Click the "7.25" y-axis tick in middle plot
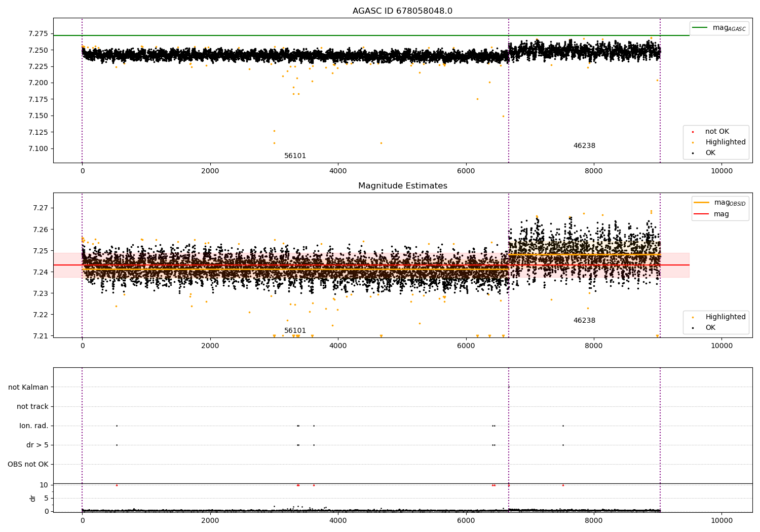Screen dimensions: 760x532 (x=41, y=251)
